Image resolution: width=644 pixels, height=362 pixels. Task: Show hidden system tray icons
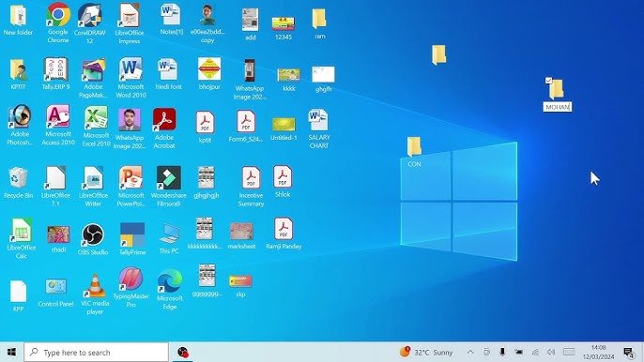coord(470,352)
